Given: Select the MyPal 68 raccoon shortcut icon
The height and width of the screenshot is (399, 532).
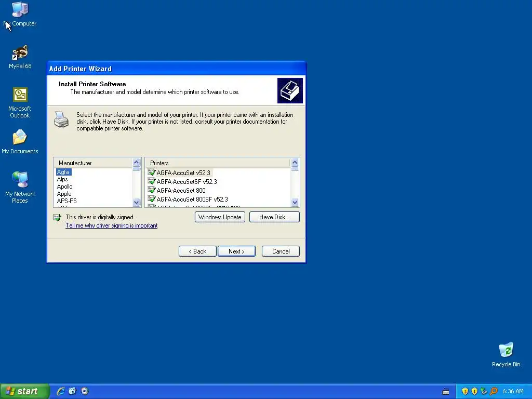Looking at the screenshot, I should 20,52.
